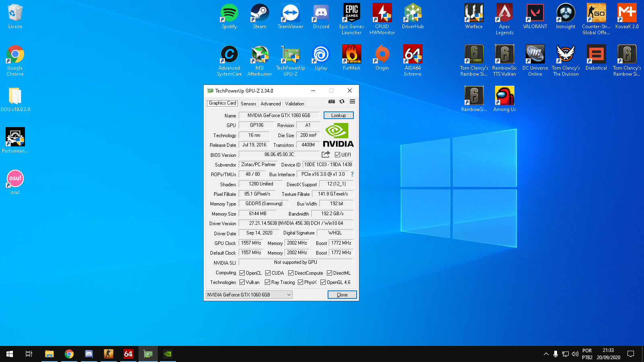Click the GPU-Z refresh icon
The image size is (644, 362).
(342, 101)
